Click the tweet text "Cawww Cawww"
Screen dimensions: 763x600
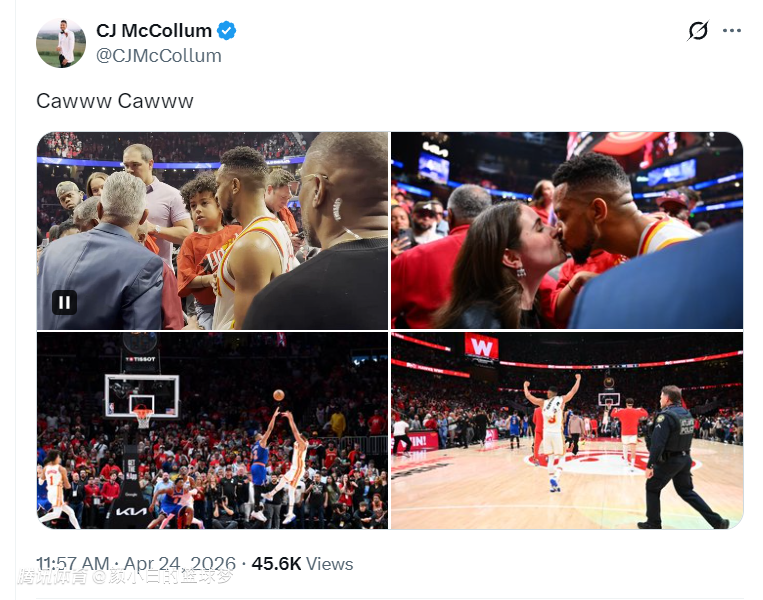click(x=115, y=101)
